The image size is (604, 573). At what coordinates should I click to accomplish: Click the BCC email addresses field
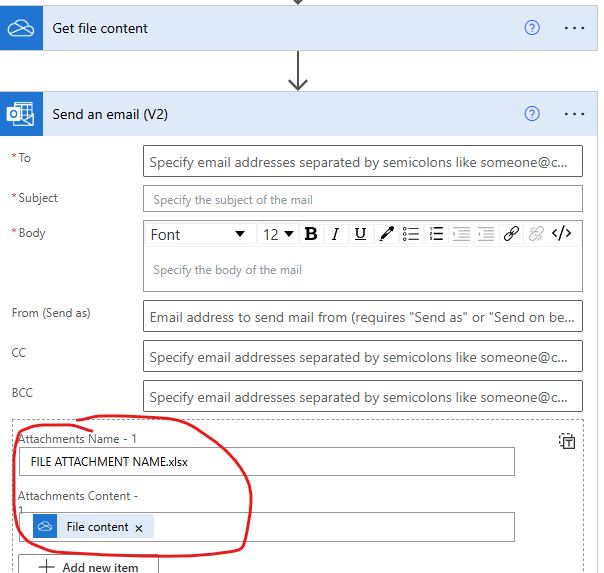pyautogui.click(x=362, y=396)
